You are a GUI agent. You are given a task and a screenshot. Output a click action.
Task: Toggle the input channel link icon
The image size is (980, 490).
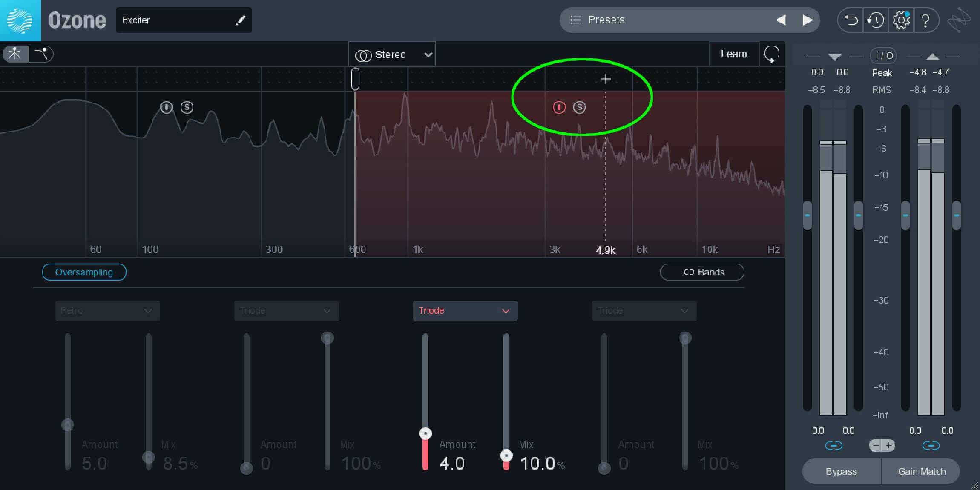point(833,446)
